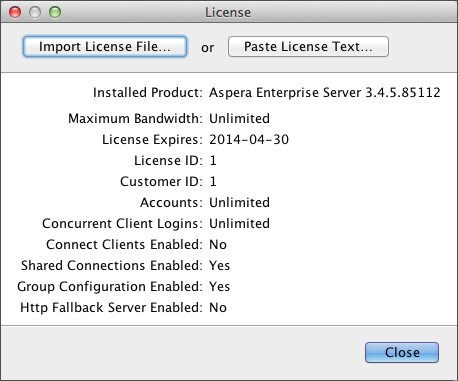Click No value for Http Fallback Server
The width and height of the screenshot is (458, 381).
(218, 308)
